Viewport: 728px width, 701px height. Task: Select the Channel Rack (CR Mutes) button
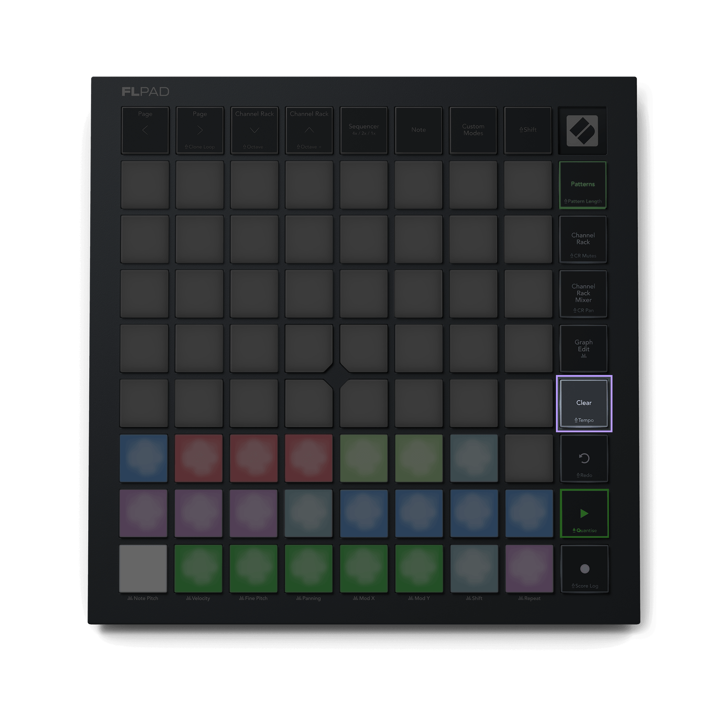tap(583, 239)
